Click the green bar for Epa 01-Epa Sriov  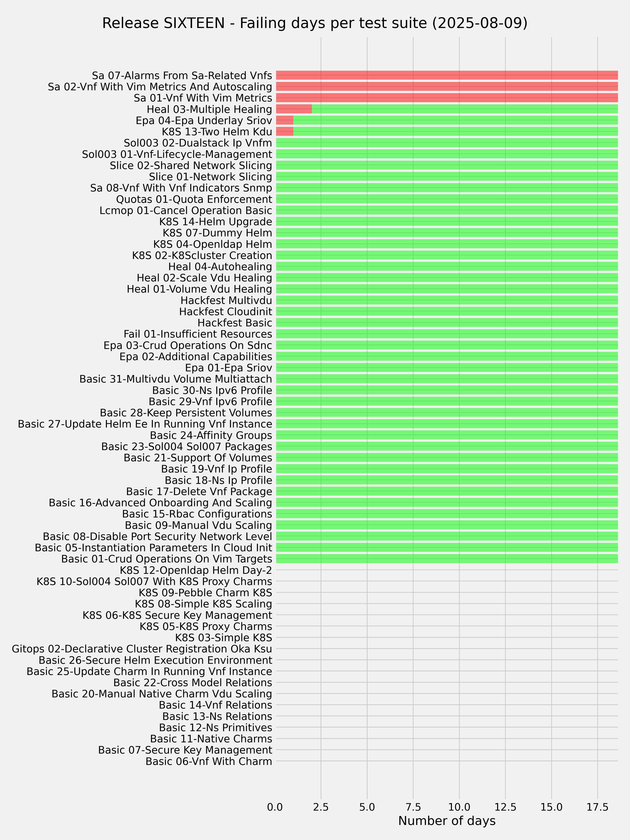point(447,368)
